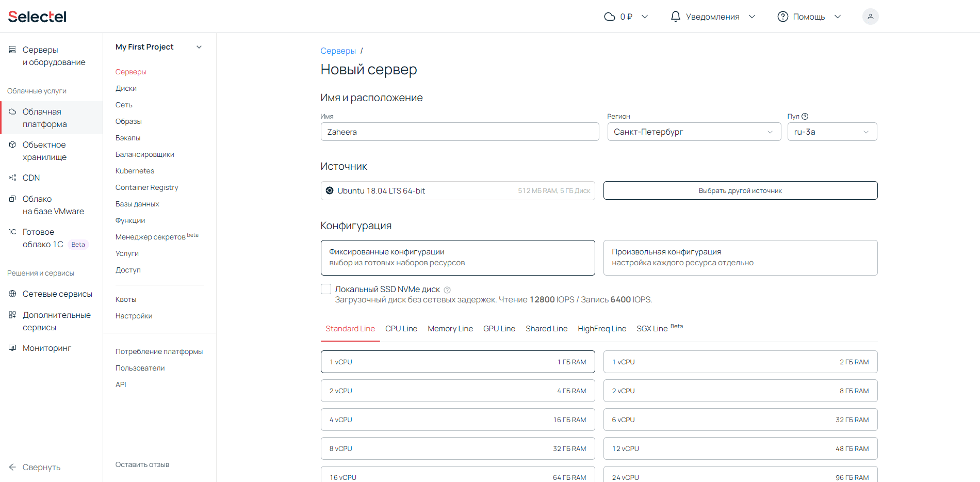This screenshot has height=482, width=980.
Task: Collapse sidebar with the Свернуть arrow
Action: pyautogui.click(x=12, y=467)
